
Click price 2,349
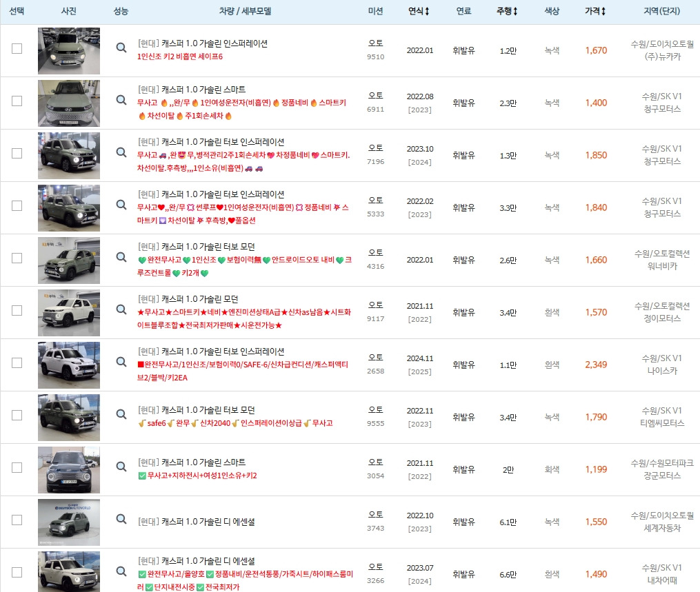[596, 365]
